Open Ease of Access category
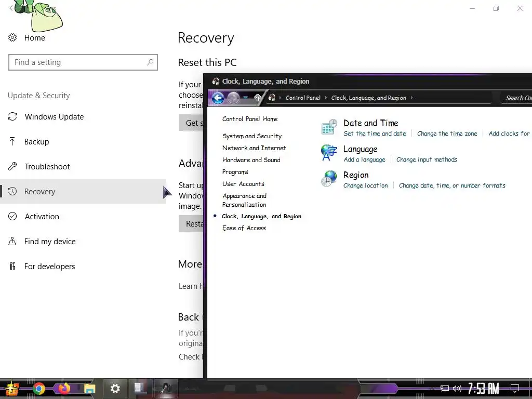The width and height of the screenshot is (532, 399). [x=244, y=228]
